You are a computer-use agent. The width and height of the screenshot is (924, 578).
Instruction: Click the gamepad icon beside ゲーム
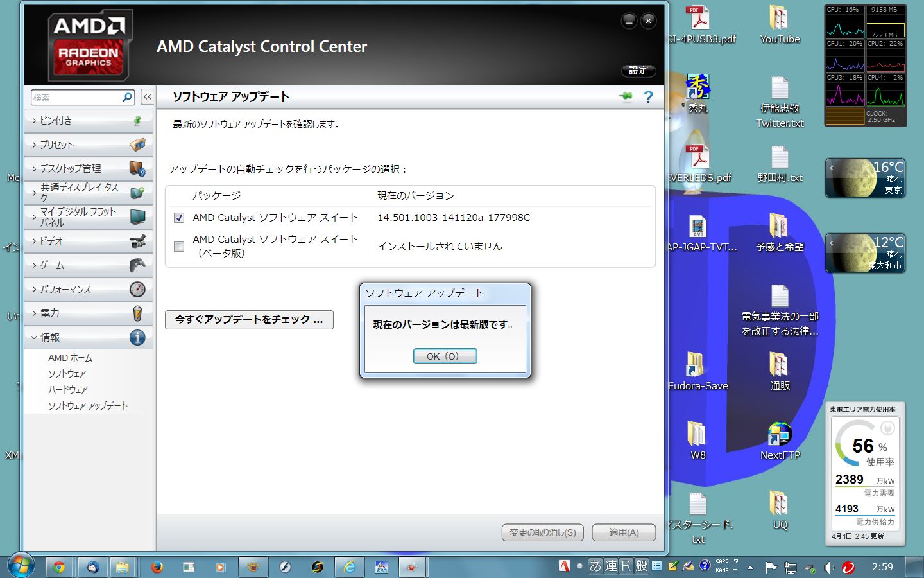(137, 265)
